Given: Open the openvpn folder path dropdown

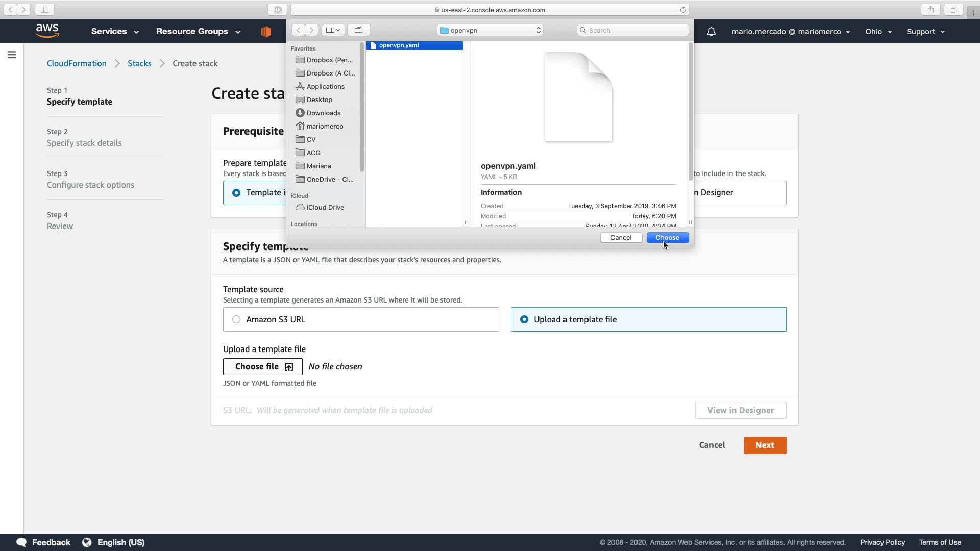Looking at the screenshot, I should [490, 30].
